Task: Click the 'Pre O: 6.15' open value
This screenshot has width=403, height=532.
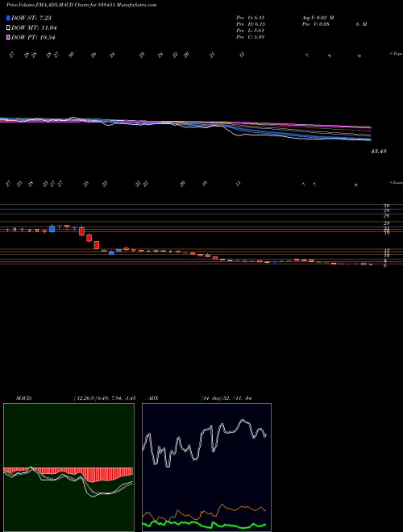Action: [251, 18]
